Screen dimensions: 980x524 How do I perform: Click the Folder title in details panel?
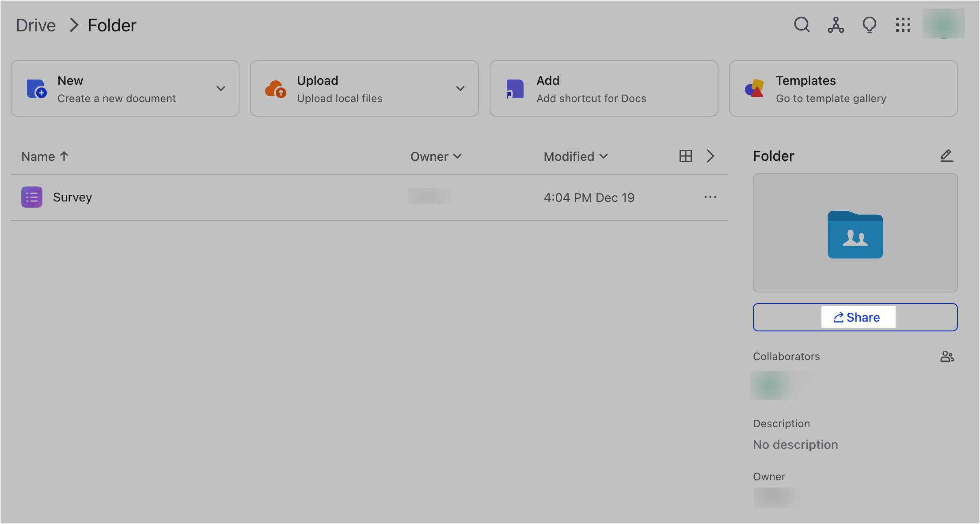pos(773,156)
